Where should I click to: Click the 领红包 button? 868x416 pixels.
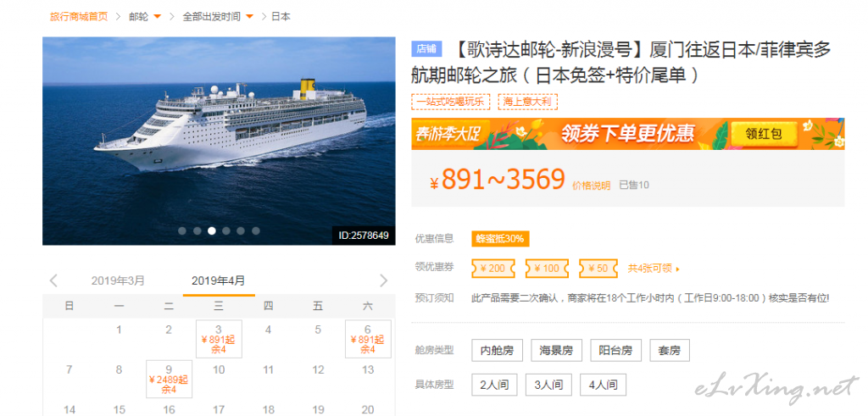(764, 134)
